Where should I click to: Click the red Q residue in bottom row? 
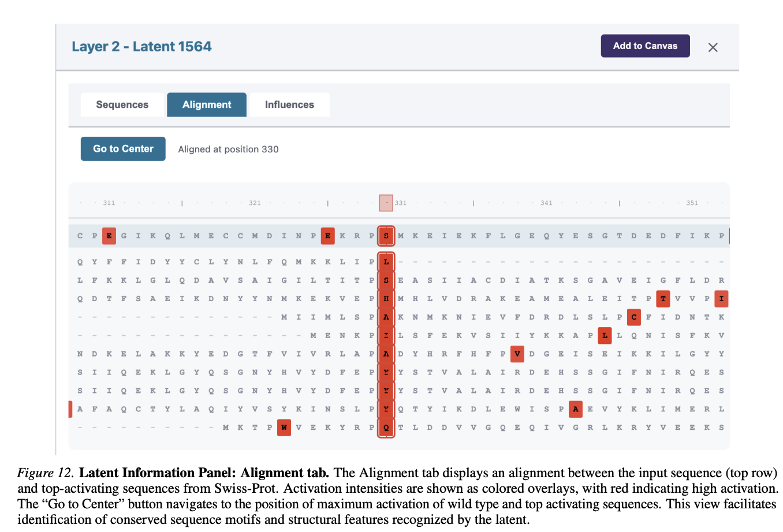[386, 428]
